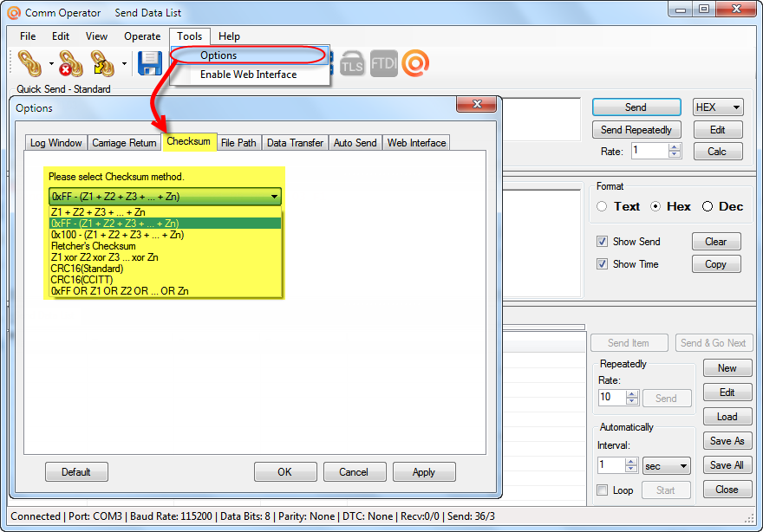The image size is (763, 532).
Task: Click the Send Repeatedly button
Action: (x=636, y=130)
